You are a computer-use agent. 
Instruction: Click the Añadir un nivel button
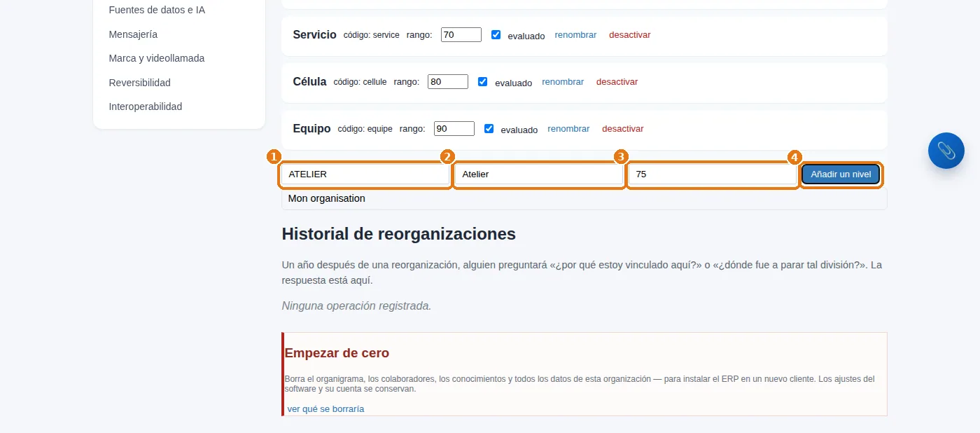coord(841,174)
